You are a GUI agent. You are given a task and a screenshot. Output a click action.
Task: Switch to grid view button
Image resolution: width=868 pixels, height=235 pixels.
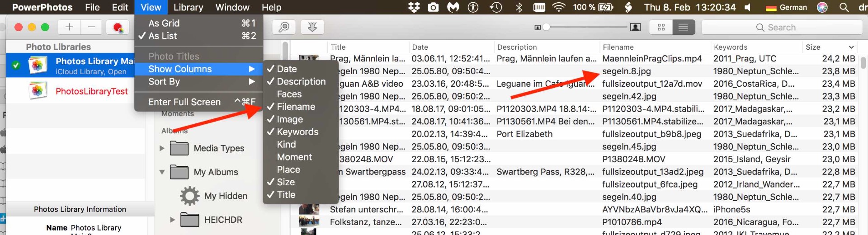(661, 28)
